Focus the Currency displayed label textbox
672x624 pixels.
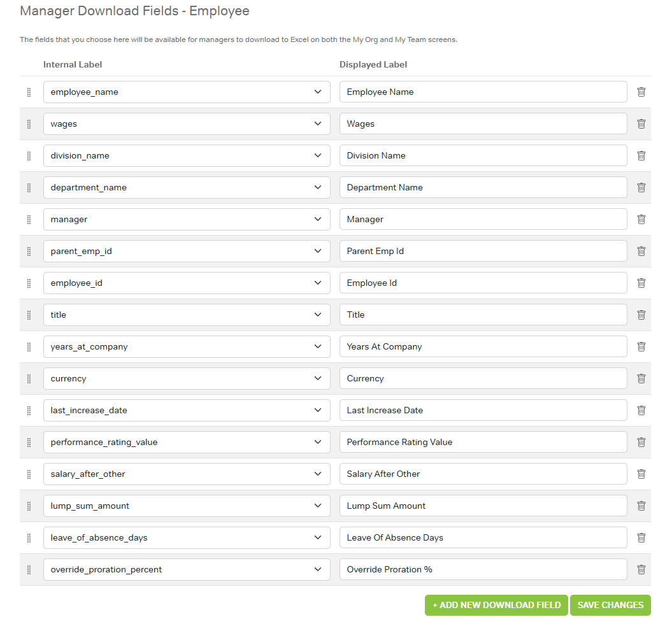coord(483,379)
